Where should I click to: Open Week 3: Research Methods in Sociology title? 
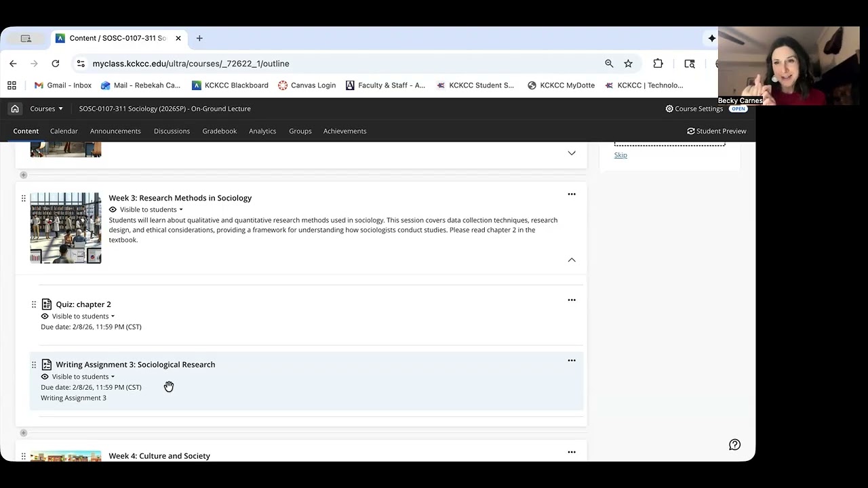(180, 198)
